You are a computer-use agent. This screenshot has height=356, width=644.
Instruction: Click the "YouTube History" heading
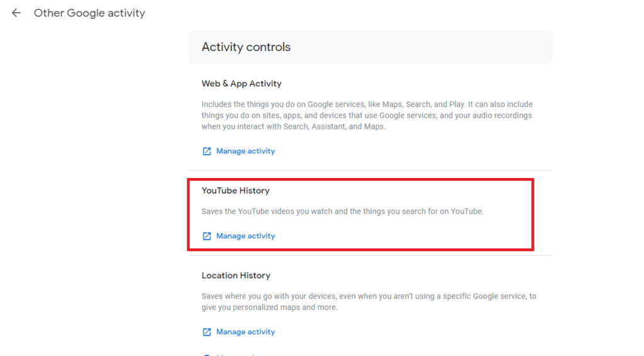pos(236,191)
